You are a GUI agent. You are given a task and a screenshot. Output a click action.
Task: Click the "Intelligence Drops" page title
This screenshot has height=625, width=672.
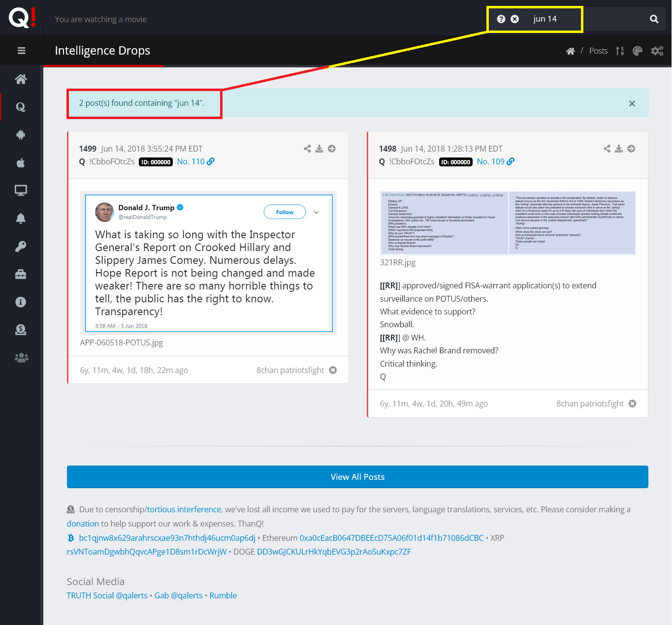(102, 51)
